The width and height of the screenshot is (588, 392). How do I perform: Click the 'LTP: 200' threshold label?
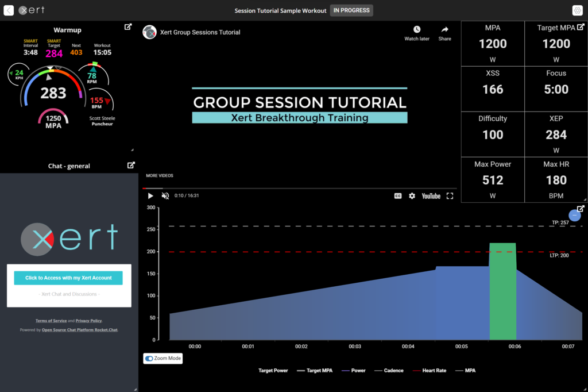pyautogui.click(x=559, y=255)
